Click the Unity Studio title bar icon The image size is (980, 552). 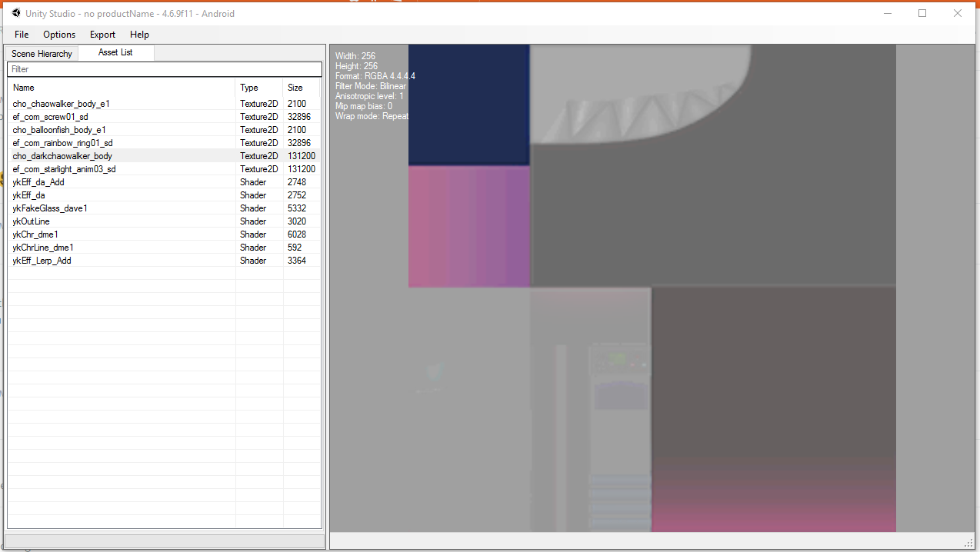tap(15, 13)
